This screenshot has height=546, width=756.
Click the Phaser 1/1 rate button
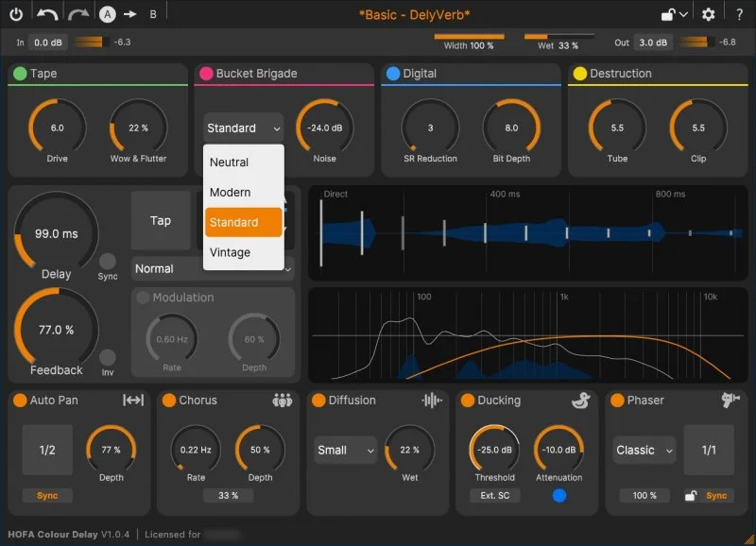[709, 450]
